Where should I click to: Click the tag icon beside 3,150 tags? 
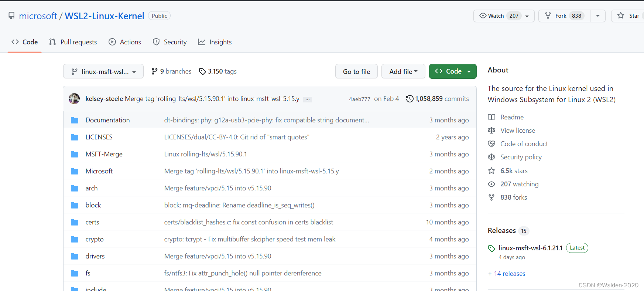click(x=202, y=71)
